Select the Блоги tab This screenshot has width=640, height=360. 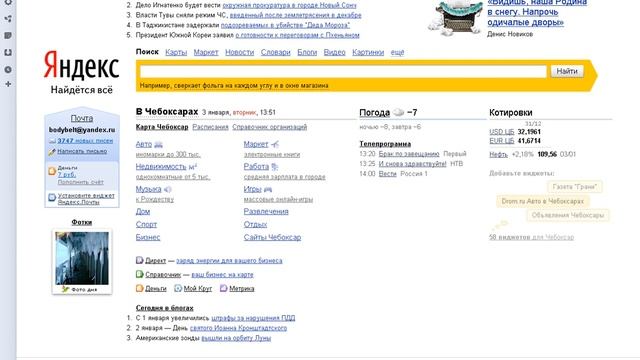pyautogui.click(x=307, y=52)
